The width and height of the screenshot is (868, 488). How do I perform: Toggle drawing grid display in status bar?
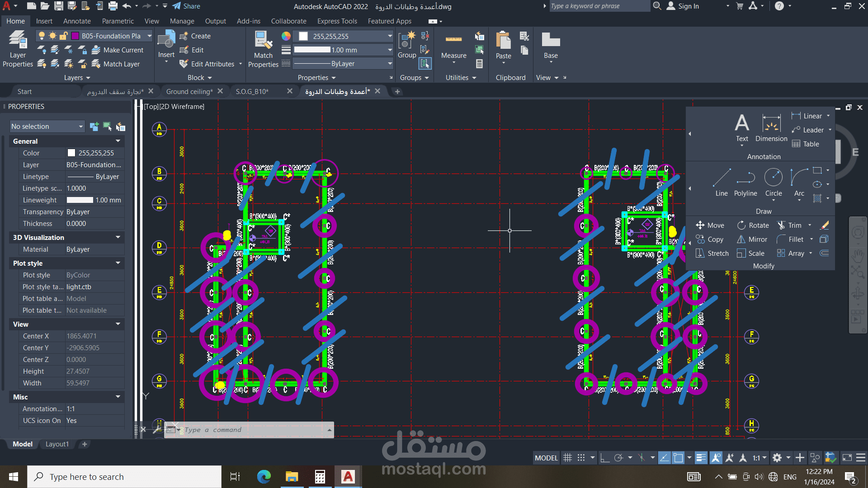567,458
